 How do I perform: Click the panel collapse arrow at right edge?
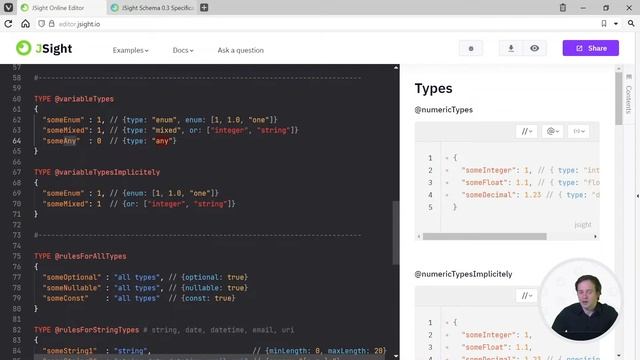[638, 196]
